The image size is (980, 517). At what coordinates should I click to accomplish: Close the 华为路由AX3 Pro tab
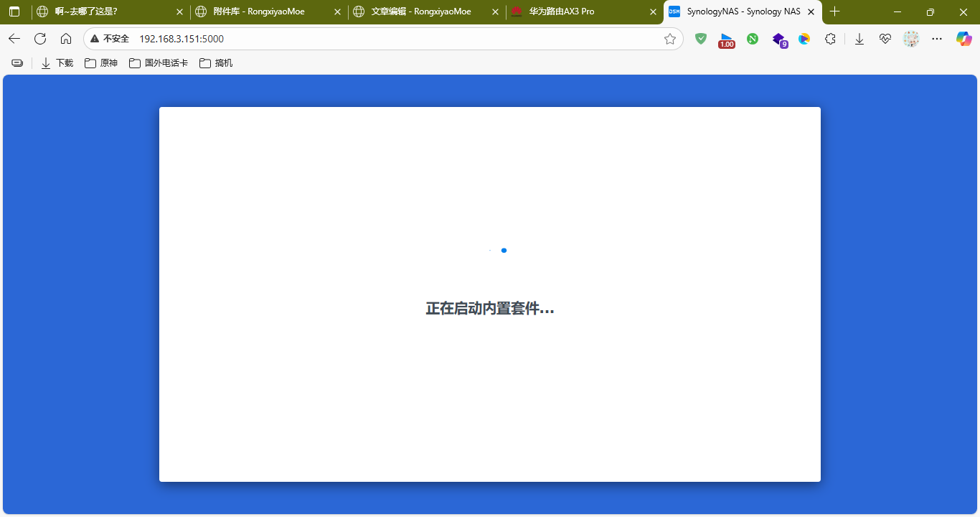pyautogui.click(x=653, y=11)
